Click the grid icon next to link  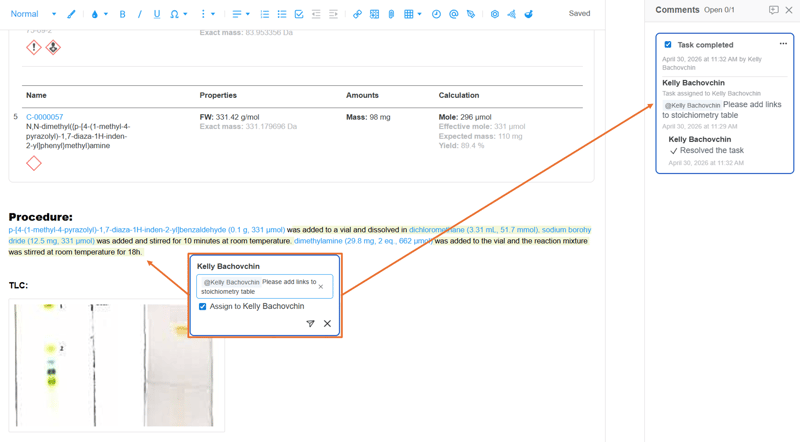click(374, 14)
